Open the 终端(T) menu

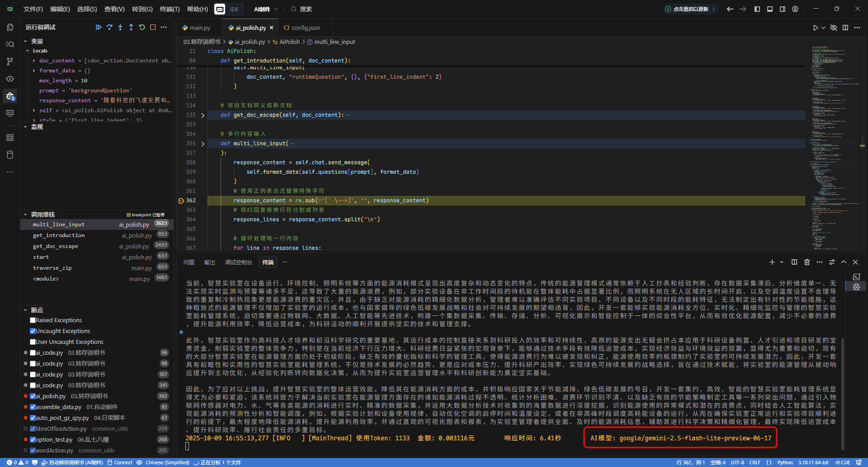tap(170, 9)
